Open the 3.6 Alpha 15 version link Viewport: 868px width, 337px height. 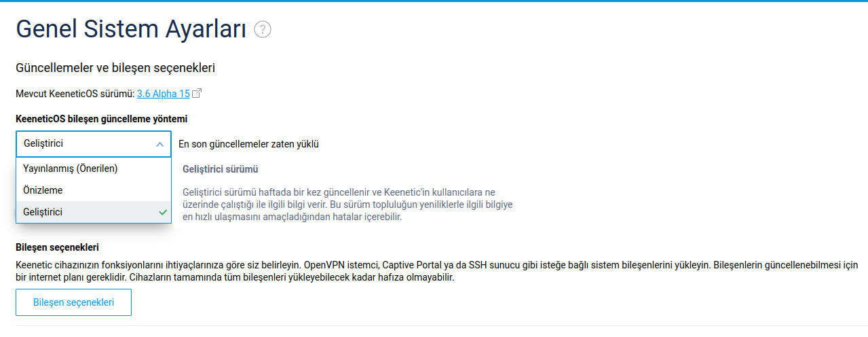(x=164, y=93)
